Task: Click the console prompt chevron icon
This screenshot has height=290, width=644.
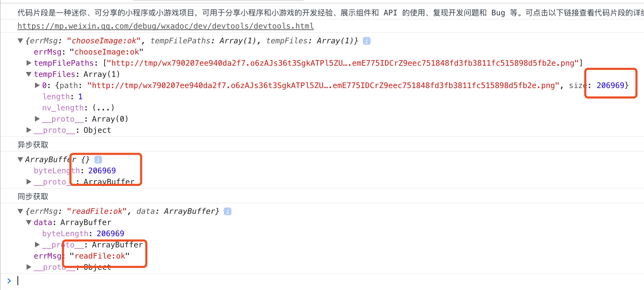Action: (9, 281)
